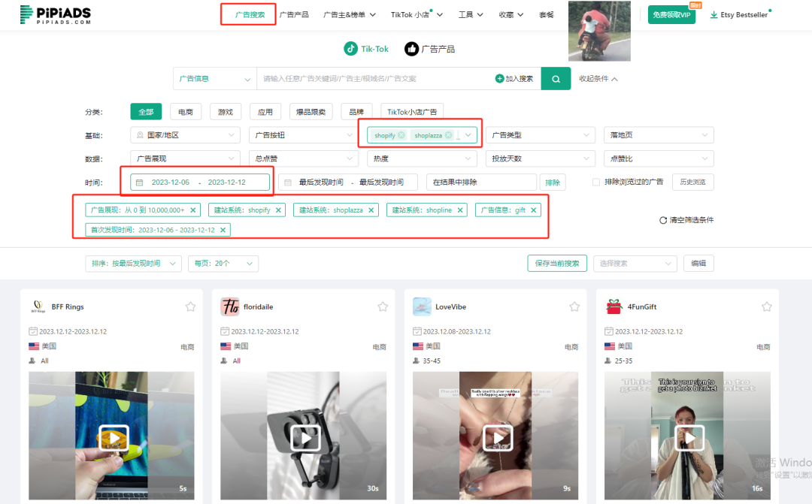The height and width of the screenshot is (504, 812).
Task: Play the BFF Rings video
Action: point(114,439)
